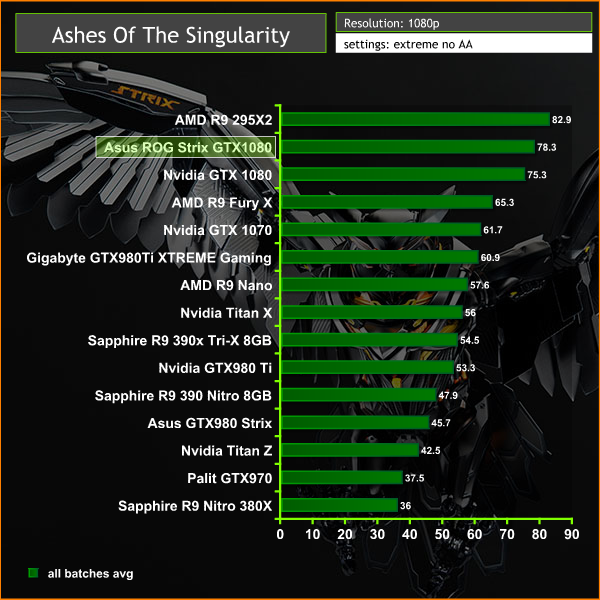
Task: Click the 65.3 bar value
Action: tap(504, 202)
